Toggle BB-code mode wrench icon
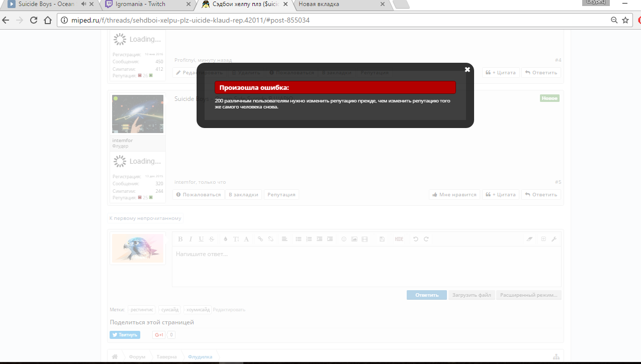 point(554,239)
